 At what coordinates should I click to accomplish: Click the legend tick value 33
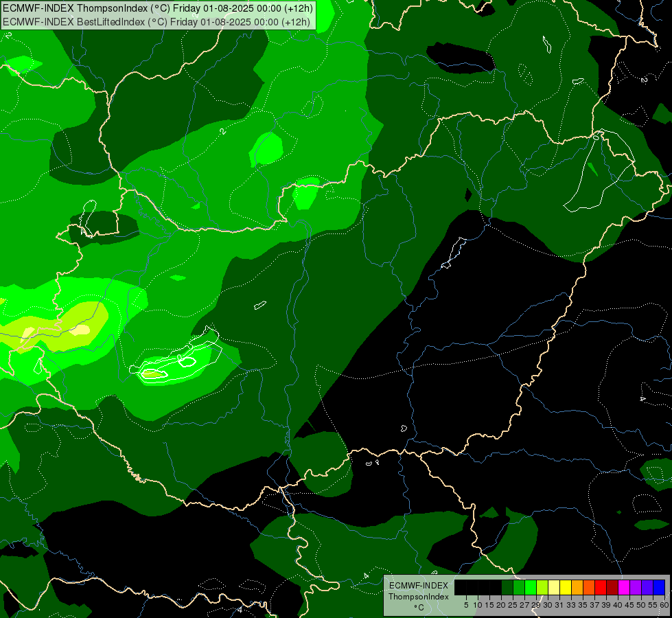tap(571, 605)
